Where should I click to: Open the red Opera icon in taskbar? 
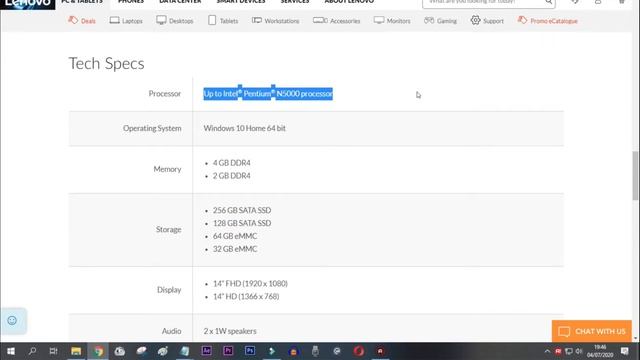pyautogui.click(x=358, y=351)
